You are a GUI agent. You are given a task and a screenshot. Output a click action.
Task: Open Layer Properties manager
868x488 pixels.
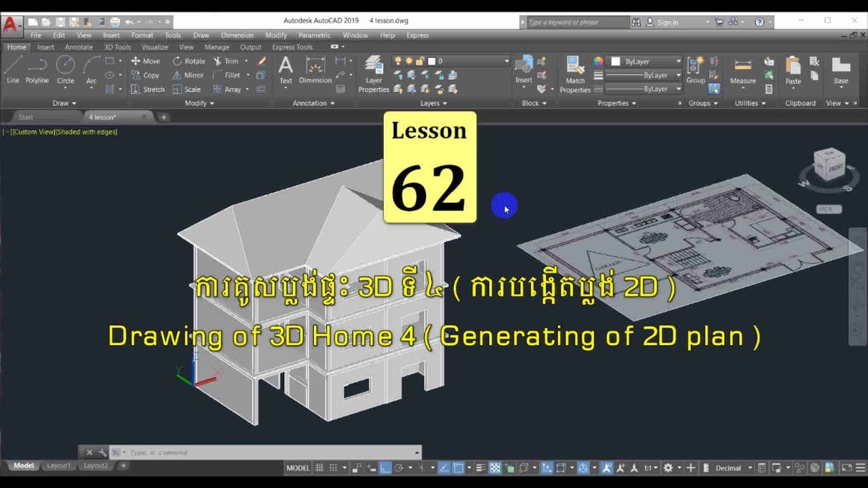[374, 75]
